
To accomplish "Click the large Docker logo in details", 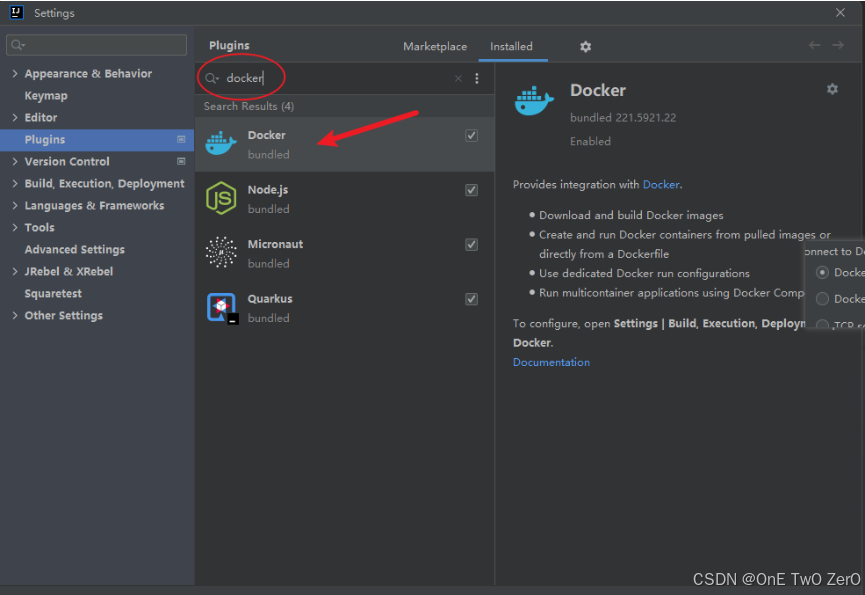I will click(x=533, y=101).
